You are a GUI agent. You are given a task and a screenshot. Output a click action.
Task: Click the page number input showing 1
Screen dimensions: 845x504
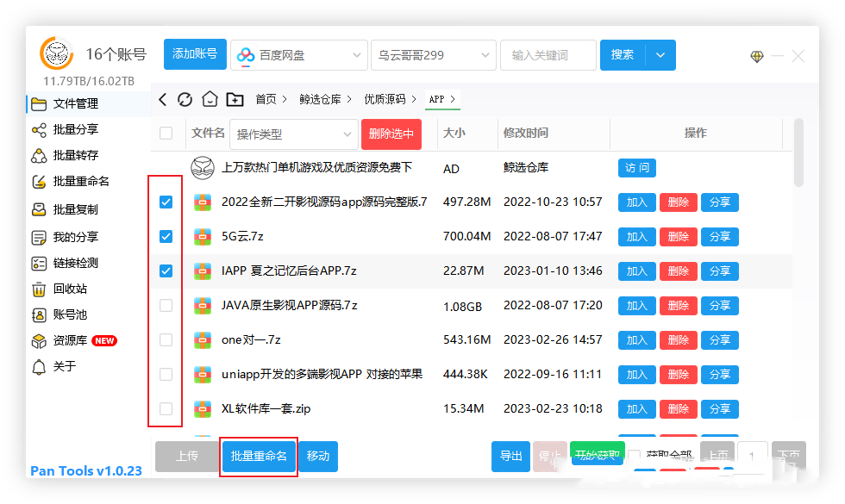tap(752, 451)
